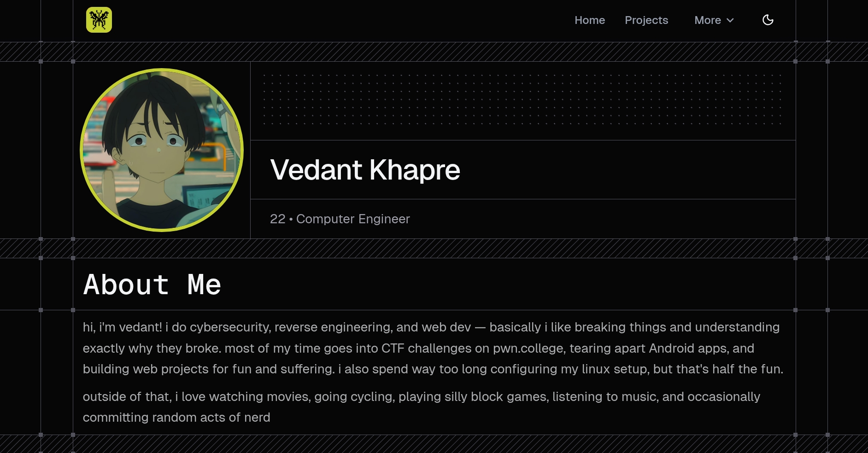Click the word "cybersecurity" in the bio

point(230,327)
